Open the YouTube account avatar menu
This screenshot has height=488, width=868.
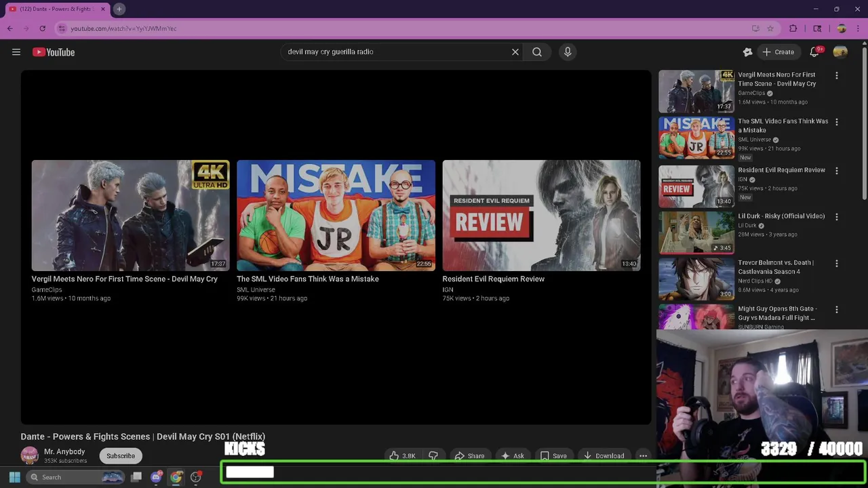pyautogui.click(x=840, y=52)
